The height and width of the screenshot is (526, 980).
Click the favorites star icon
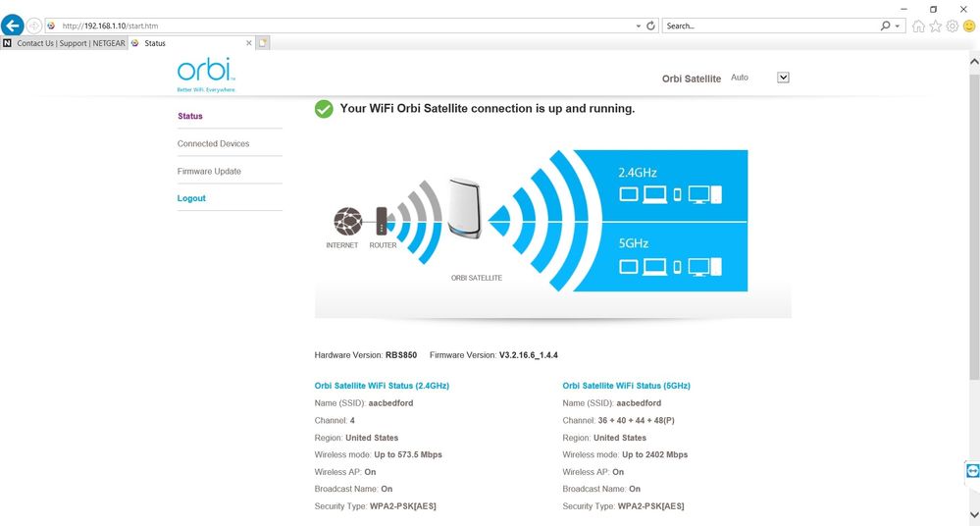pos(935,26)
